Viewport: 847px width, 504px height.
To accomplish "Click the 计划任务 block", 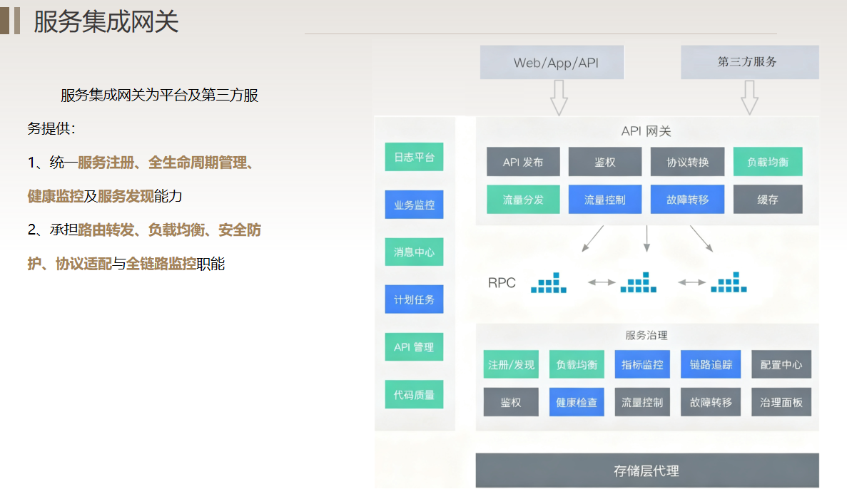I will click(x=414, y=299).
